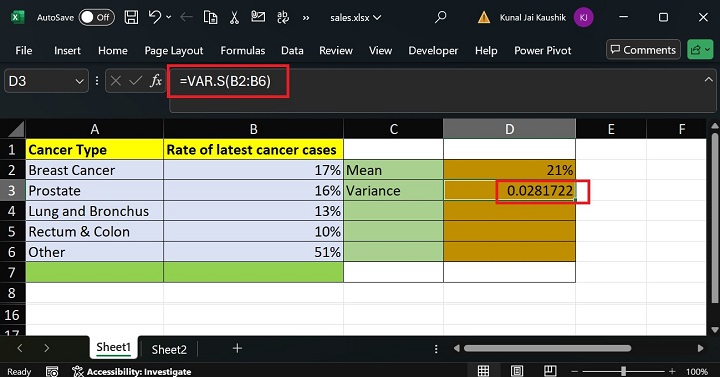The height and width of the screenshot is (377, 720).
Task: Click the Cut scissors icon
Action: [234, 17]
